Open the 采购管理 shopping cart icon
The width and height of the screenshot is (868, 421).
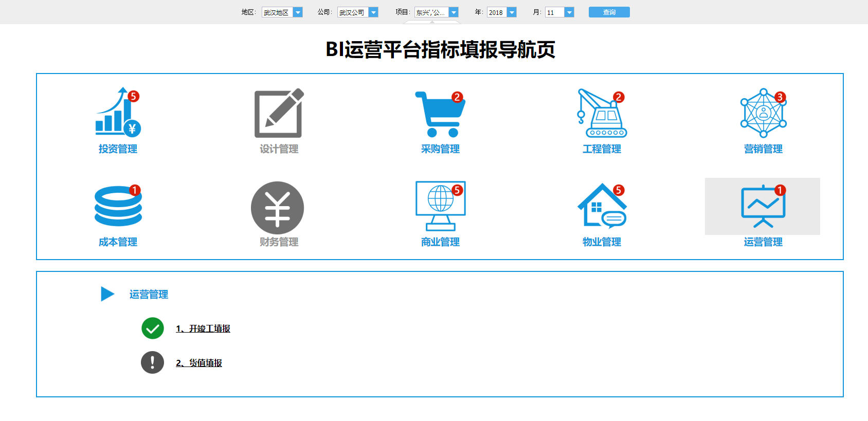click(440, 114)
